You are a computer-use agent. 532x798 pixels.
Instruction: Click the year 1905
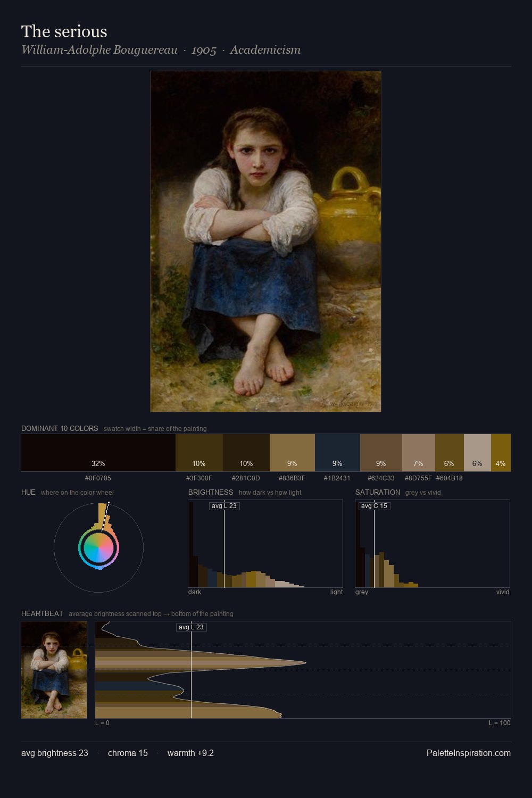[x=204, y=50]
